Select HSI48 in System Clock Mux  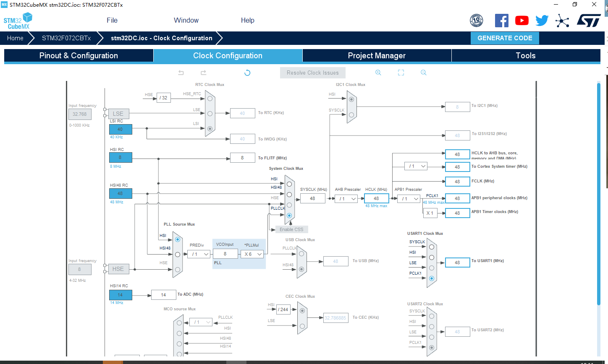coord(289,195)
